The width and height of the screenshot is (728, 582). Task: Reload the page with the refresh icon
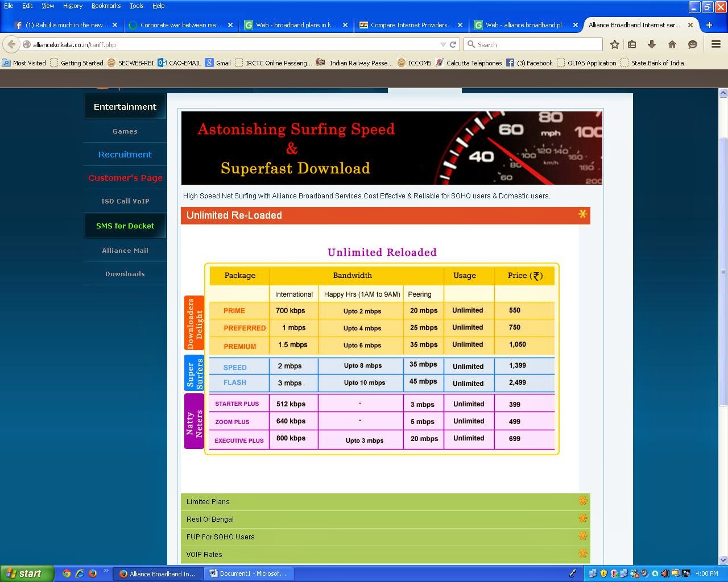coord(453,44)
